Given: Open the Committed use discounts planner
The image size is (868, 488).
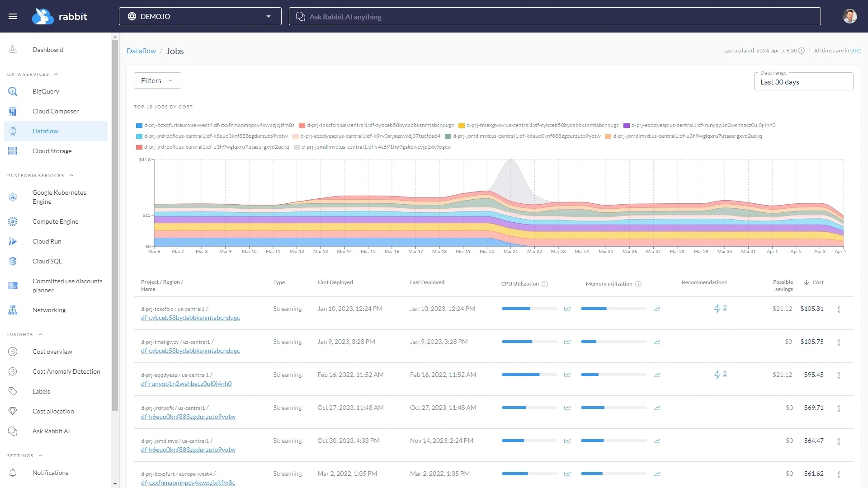Looking at the screenshot, I should click(x=67, y=286).
